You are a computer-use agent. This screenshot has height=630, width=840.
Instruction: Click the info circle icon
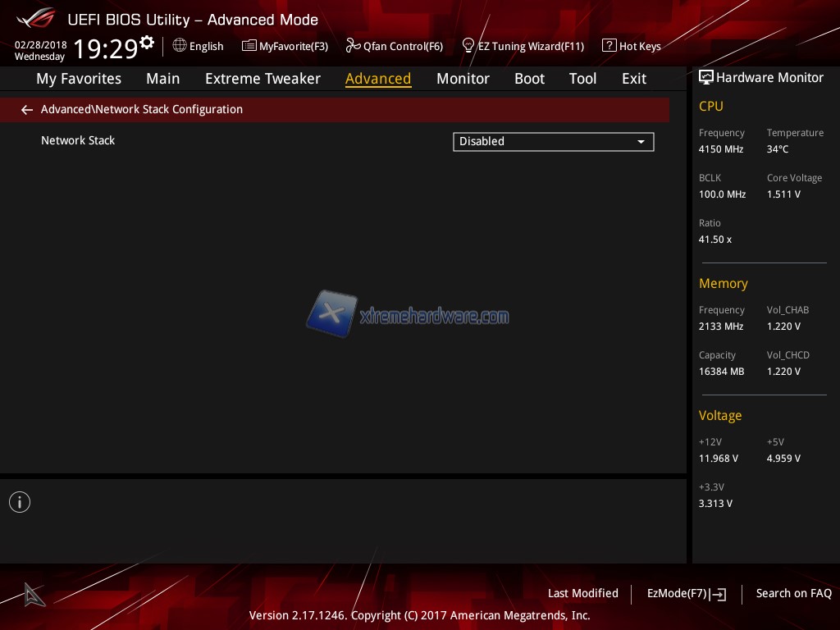[20, 502]
